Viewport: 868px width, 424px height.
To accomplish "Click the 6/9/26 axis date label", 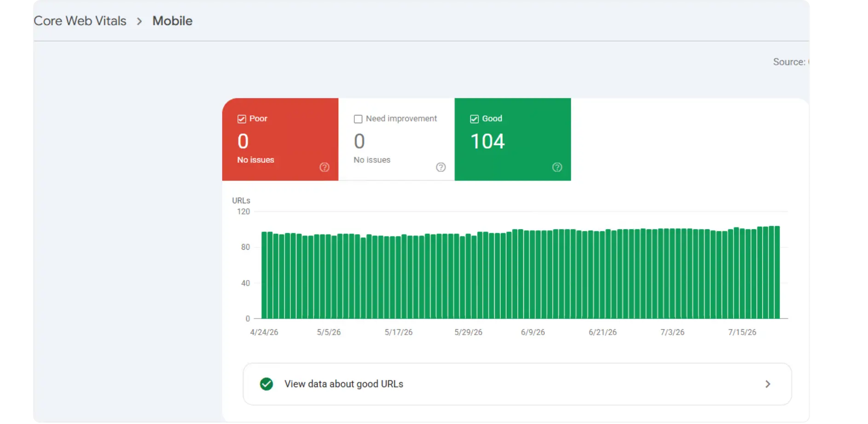I will (x=533, y=332).
